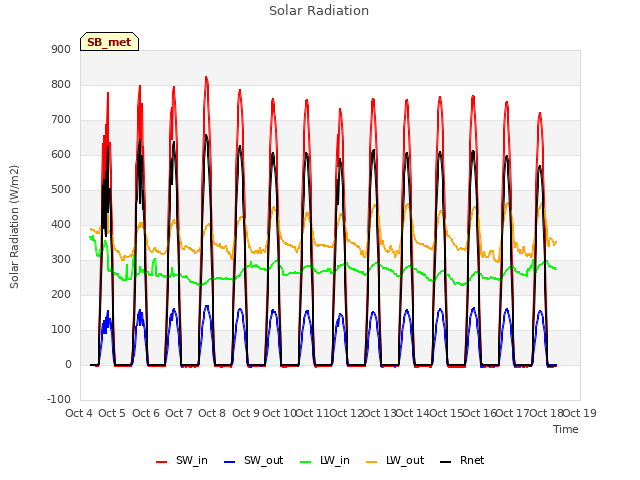Click the Oct 5 SW_in peak on the red line
Screen dimensions: 640x480
(x=108, y=93)
